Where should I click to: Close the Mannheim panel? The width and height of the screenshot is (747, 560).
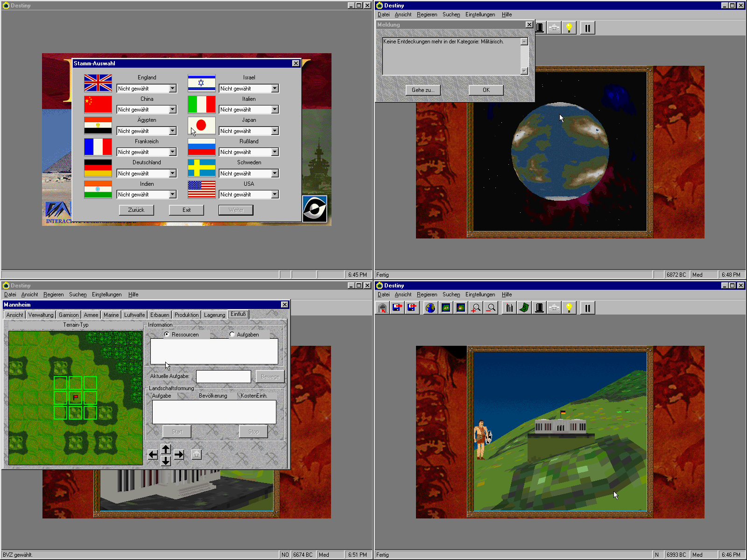(x=285, y=305)
